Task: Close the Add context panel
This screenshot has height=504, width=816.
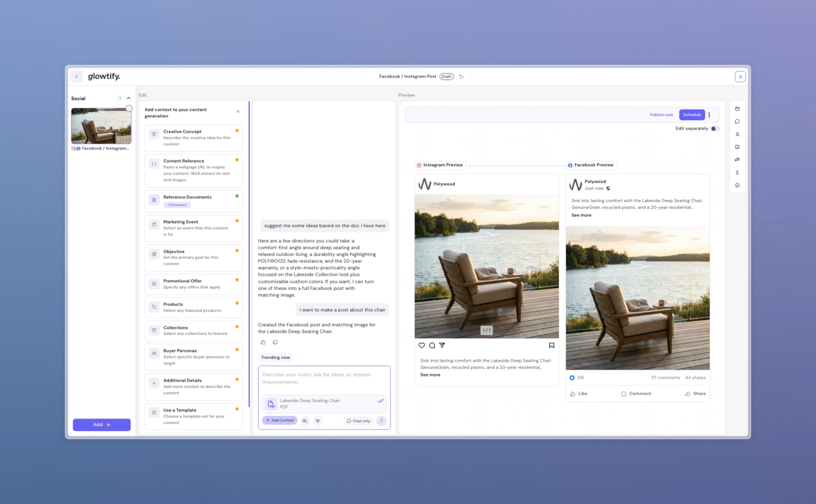Action: 238,112
